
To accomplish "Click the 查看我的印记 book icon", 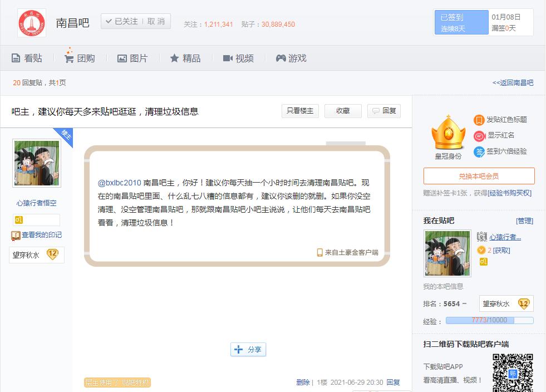I will 16,236.
